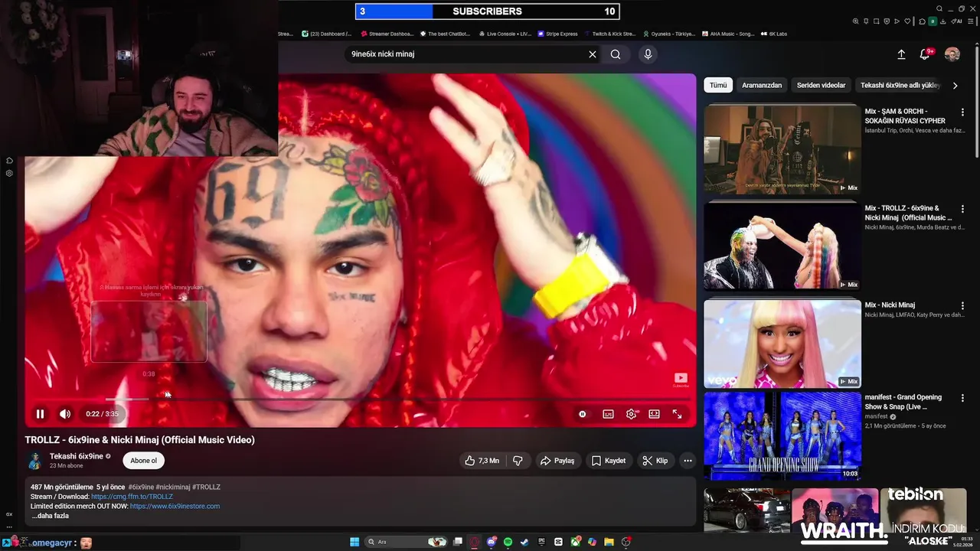Open the '6K Labs' bookmark
Image resolution: width=980 pixels, height=551 pixels.
coord(774,34)
